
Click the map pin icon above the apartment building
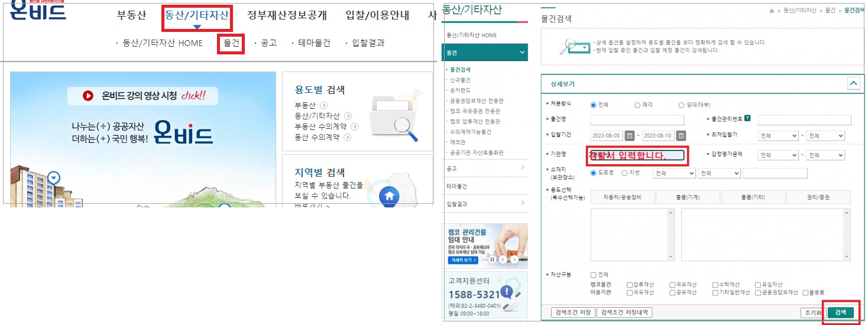tap(54, 177)
